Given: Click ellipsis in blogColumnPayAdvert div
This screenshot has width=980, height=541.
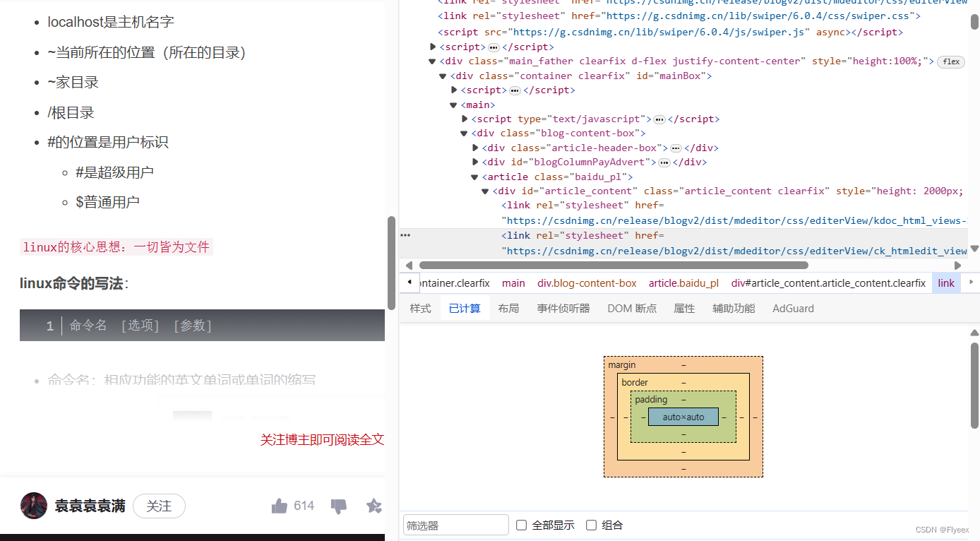Looking at the screenshot, I should (664, 162).
